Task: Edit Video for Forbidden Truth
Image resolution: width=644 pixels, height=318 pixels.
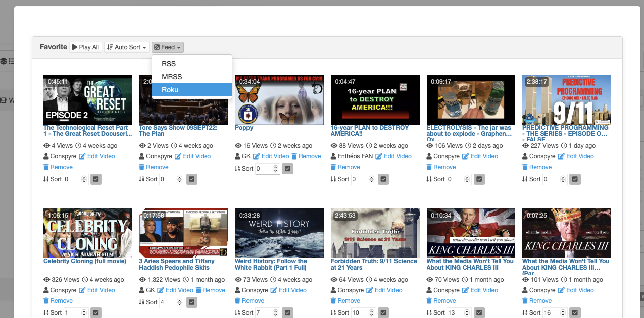Action: pos(384,290)
